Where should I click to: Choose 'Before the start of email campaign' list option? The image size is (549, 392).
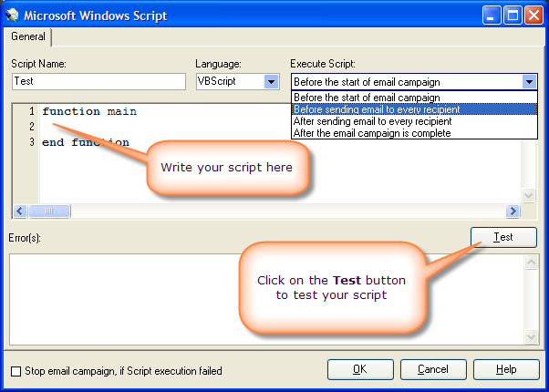coord(414,98)
